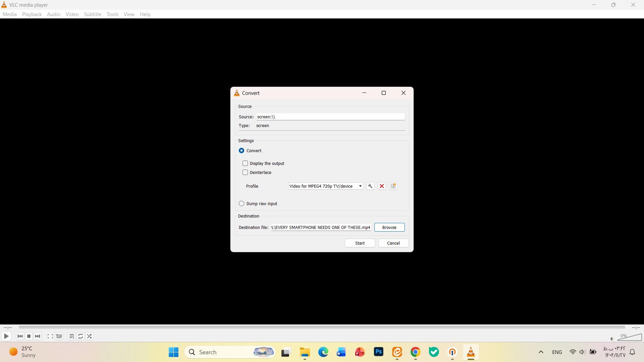Mute audio via the speaker icon near the volume slider
The image size is (644, 362).
(612, 339)
